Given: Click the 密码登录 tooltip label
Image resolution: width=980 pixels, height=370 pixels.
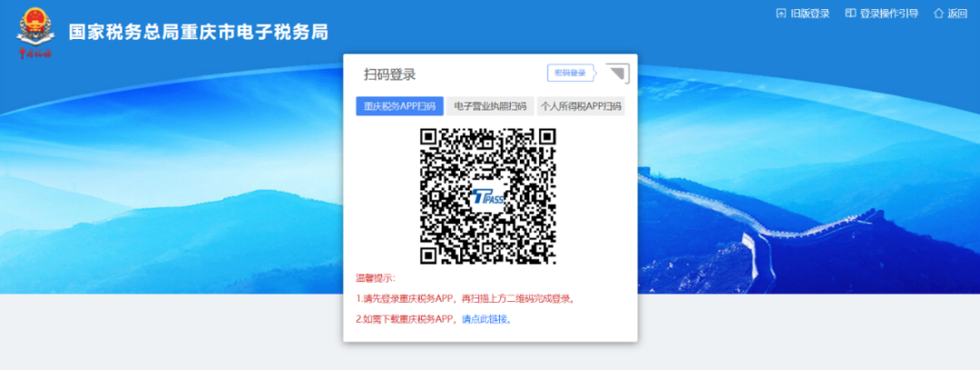Looking at the screenshot, I should (x=571, y=73).
